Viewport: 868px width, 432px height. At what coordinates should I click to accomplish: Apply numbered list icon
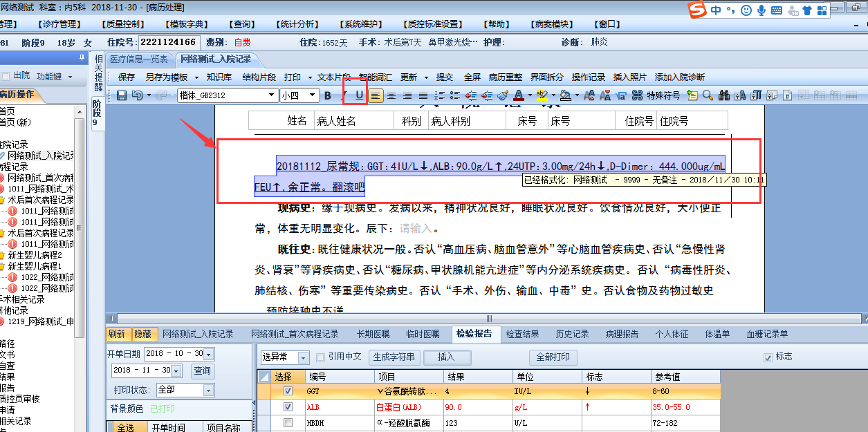pos(439,95)
